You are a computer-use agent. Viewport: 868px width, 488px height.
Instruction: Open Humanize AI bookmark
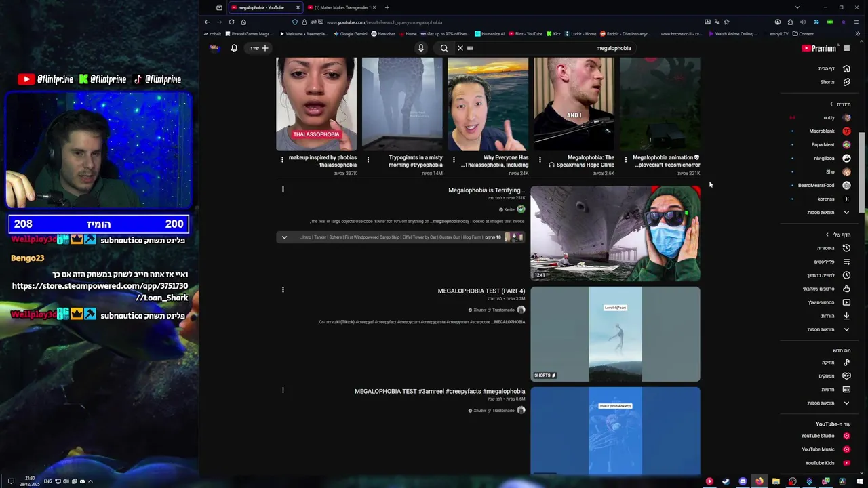tap(490, 33)
